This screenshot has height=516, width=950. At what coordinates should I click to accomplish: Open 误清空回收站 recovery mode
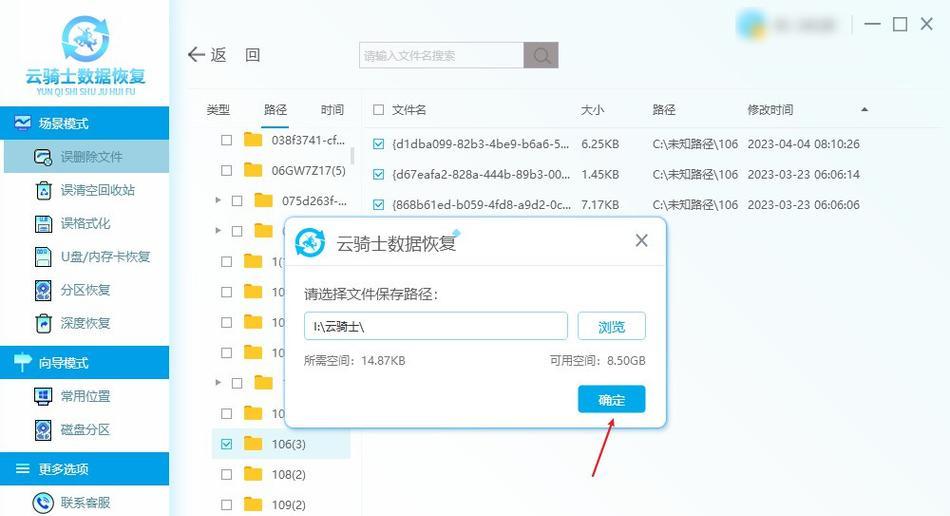coord(85,190)
